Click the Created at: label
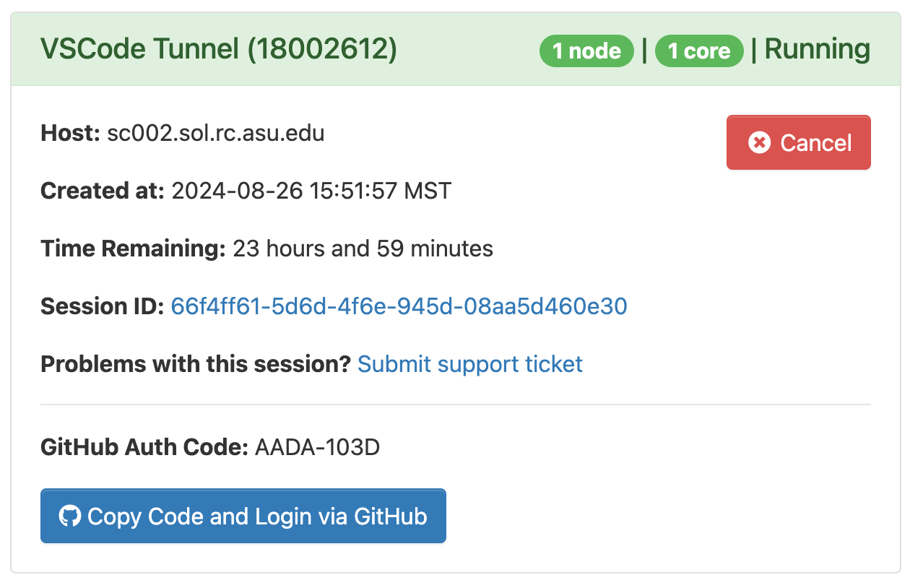This screenshot has width=923, height=588. point(103,191)
